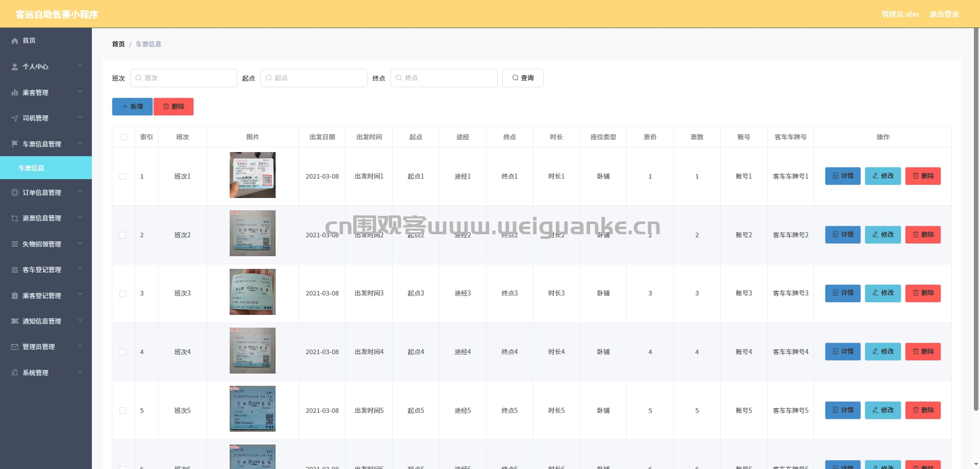Click the plus icon on 新增 button
The height and width of the screenshot is (469, 980).
[x=125, y=107]
